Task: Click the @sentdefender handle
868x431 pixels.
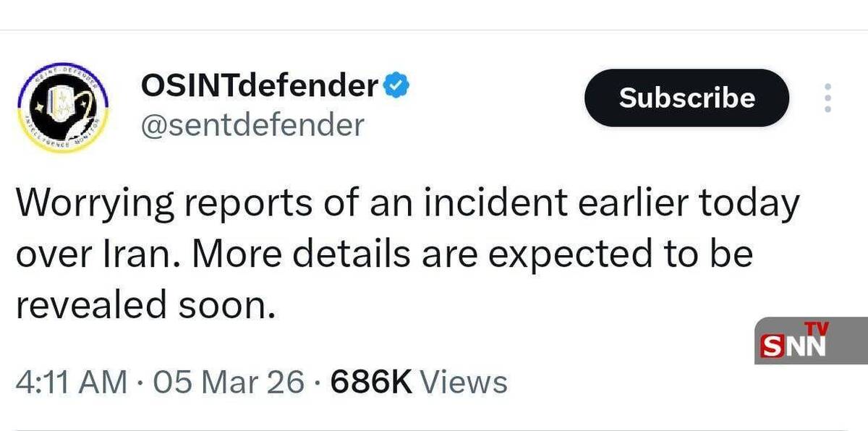Action: pos(252,125)
